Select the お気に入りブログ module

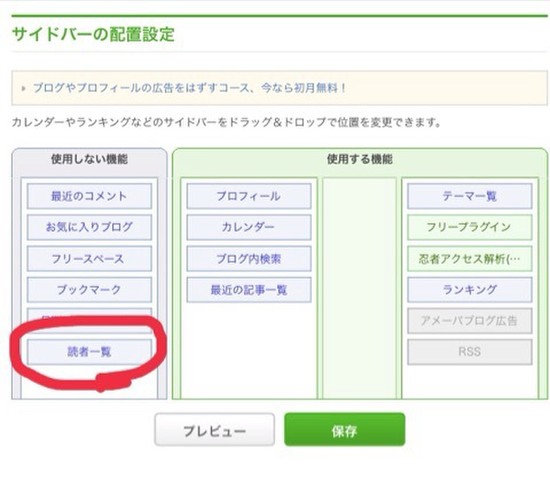click(89, 227)
